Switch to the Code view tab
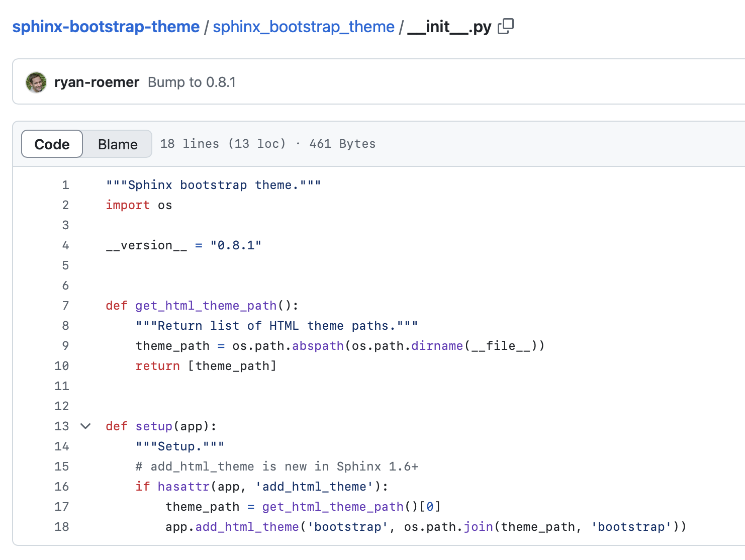The image size is (745, 560). [52, 144]
